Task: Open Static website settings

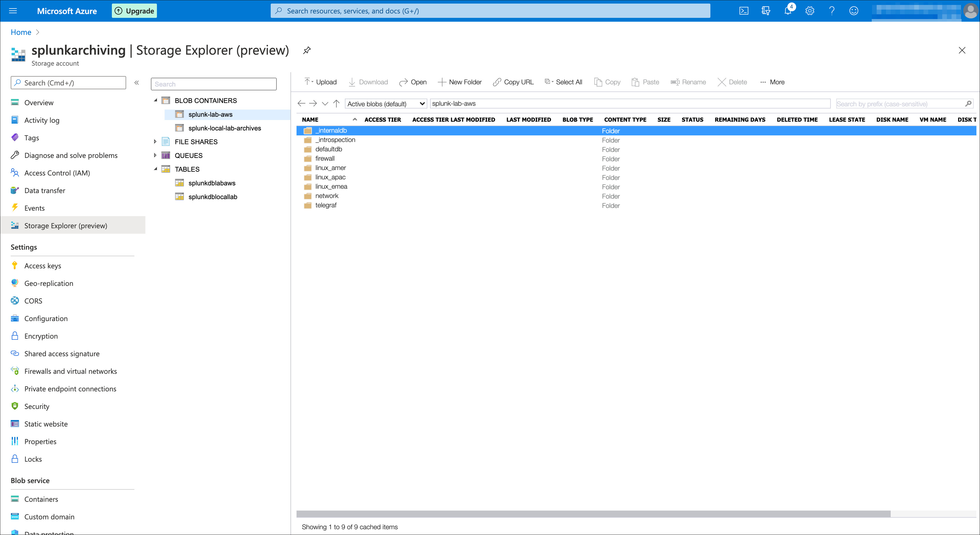Action: point(46,424)
